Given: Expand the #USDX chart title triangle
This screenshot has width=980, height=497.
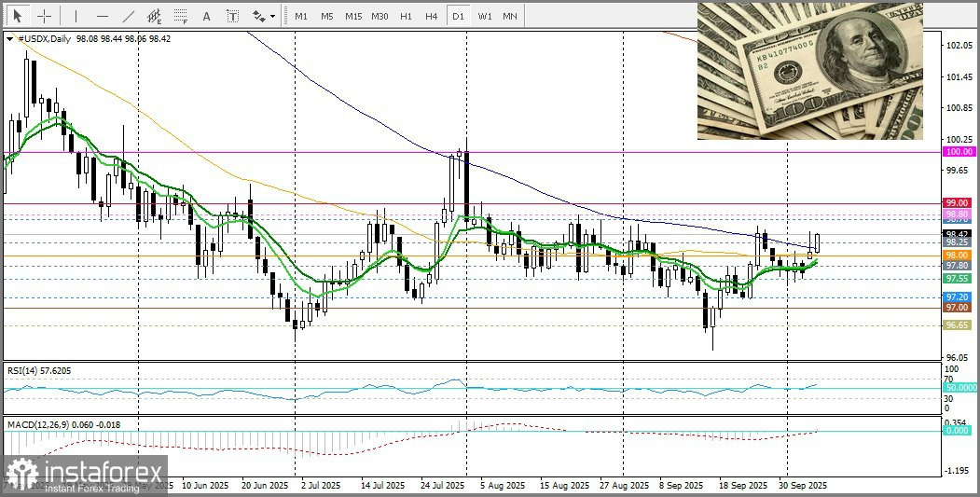Looking at the screenshot, I should (x=9, y=39).
